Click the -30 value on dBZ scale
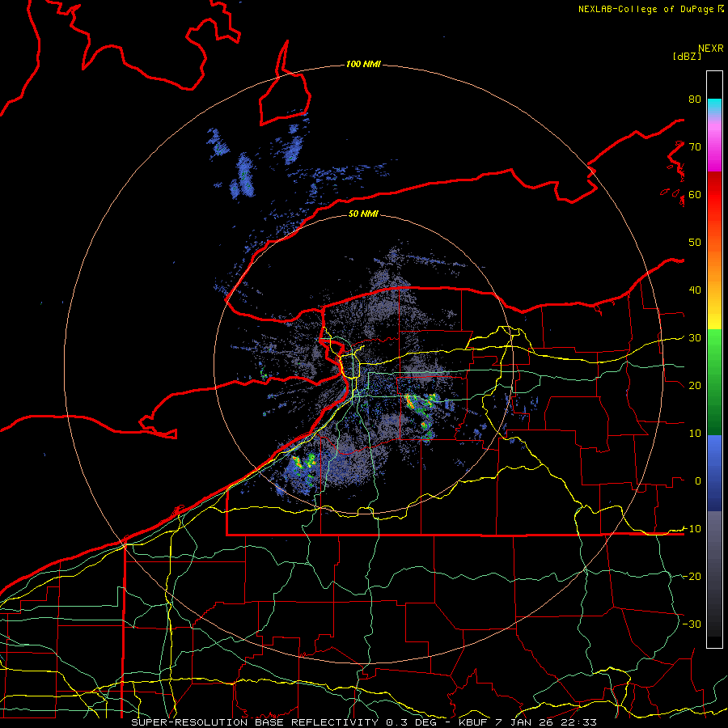 692,624
